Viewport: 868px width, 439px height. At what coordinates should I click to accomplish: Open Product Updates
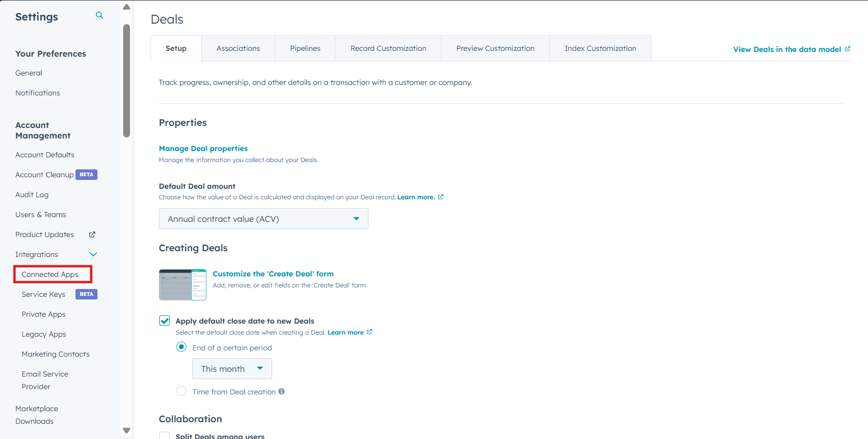45,234
